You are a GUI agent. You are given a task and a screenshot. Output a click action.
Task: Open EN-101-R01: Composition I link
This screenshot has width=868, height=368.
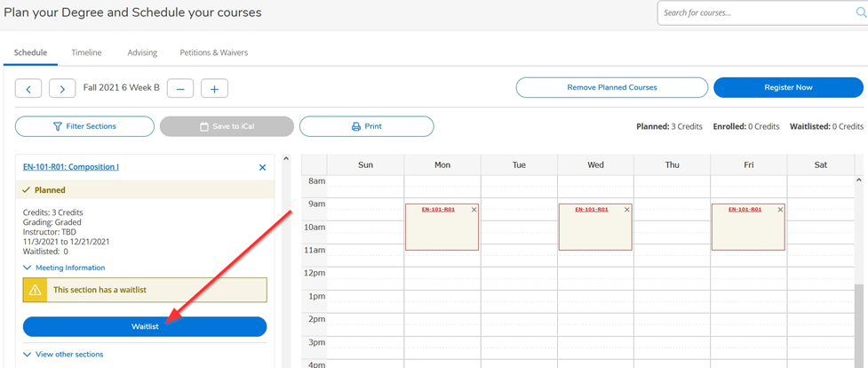[x=71, y=167]
